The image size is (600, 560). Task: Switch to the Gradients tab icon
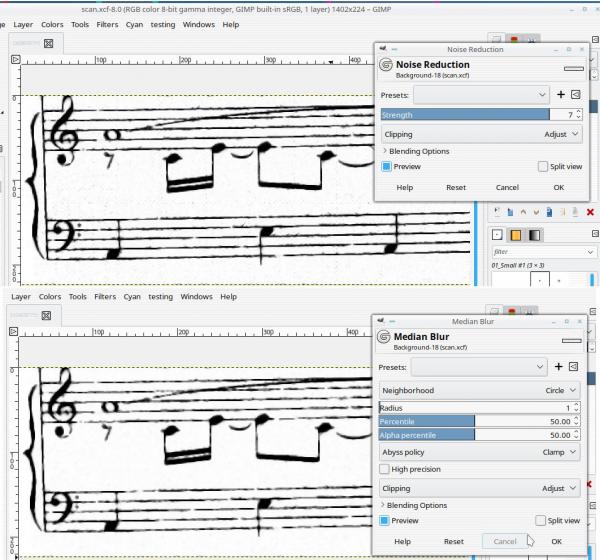(x=535, y=235)
